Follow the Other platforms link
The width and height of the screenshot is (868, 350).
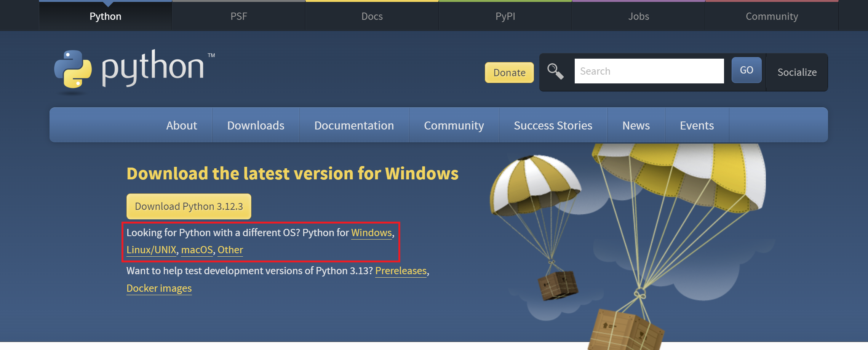click(x=230, y=250)
